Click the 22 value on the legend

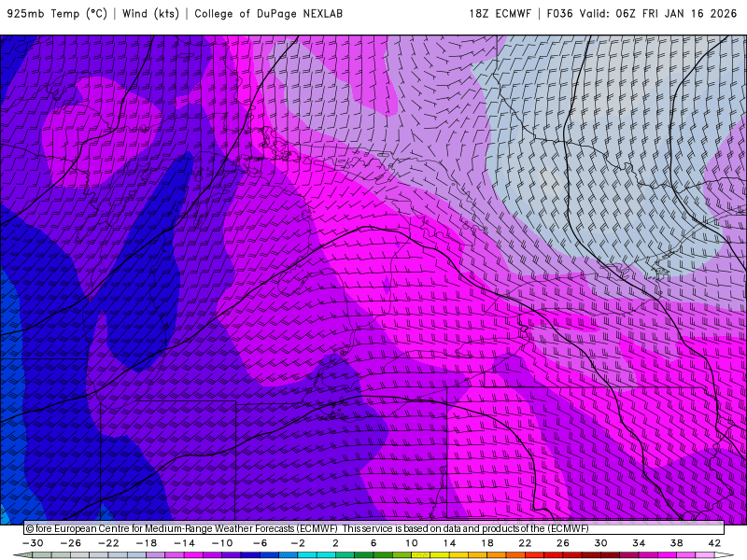click(525, 543)
